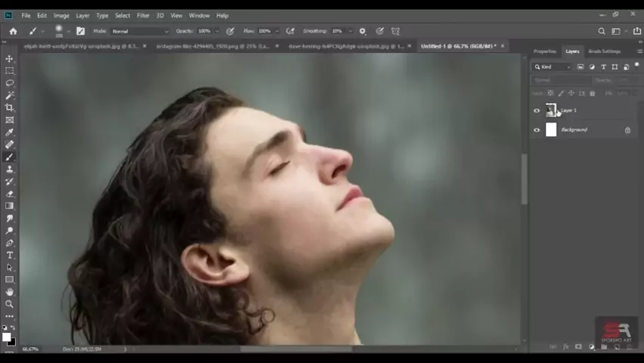The image size is (644, 363).
Task: Toggle Background layer visibility
Action: pyautogui.click(x=537, y=130)
